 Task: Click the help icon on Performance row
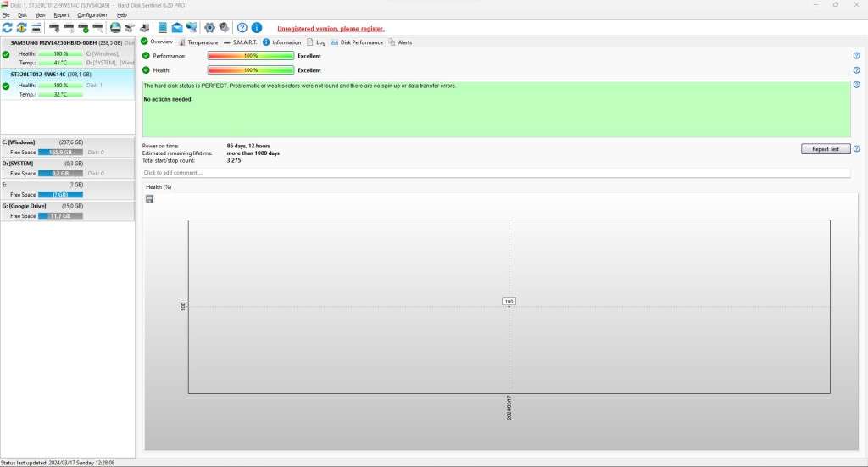(856, 56)
